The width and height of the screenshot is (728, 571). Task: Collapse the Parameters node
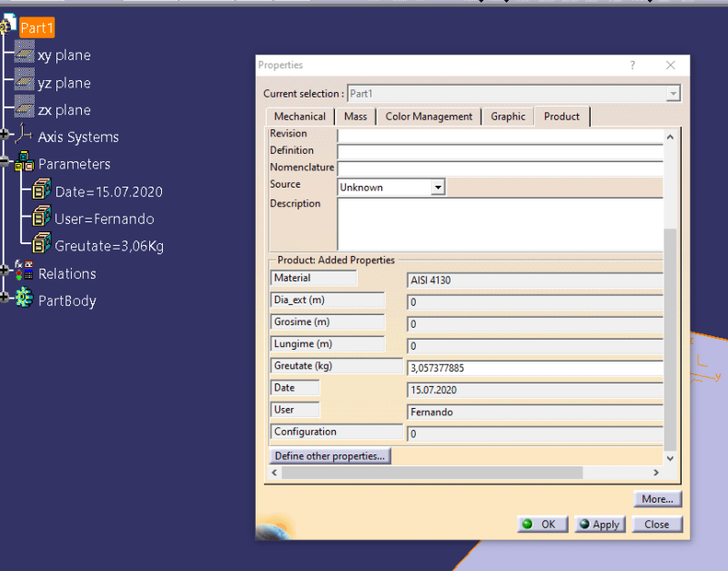5,162
